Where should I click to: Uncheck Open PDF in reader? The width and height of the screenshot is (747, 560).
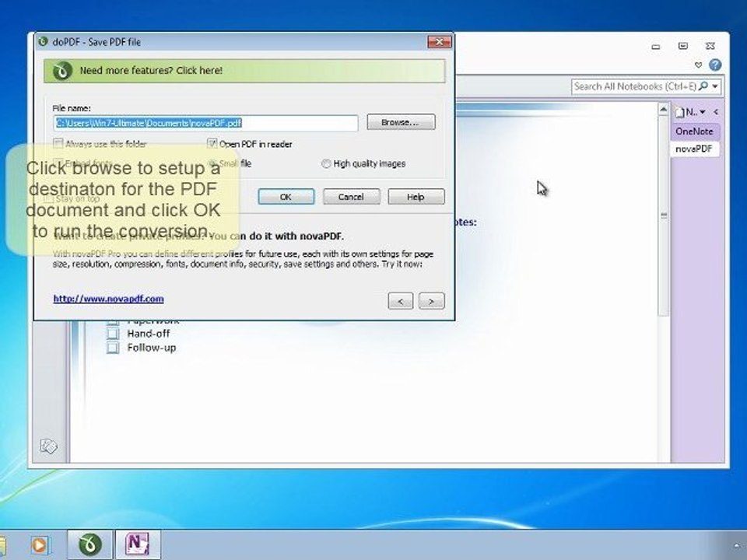(x=212, y=143)
